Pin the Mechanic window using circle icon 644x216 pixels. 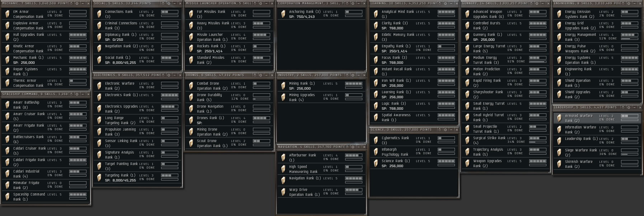point(77,3)
